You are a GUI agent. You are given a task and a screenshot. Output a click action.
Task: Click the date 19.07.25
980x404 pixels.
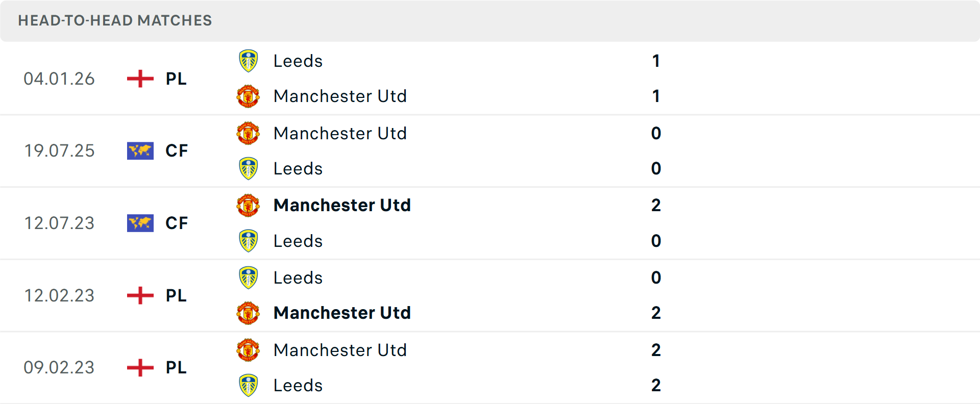coord(59,150)
